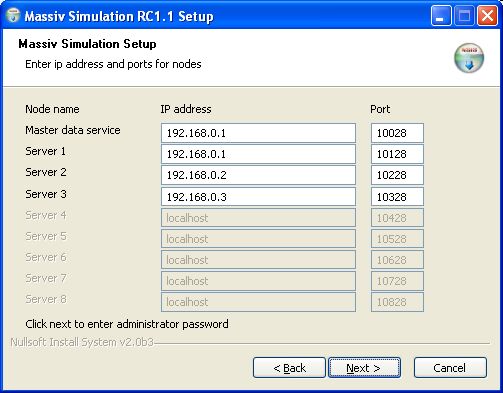503x393 pixels.
Task: Click the Master data service port field 10028
Action: (x=397, y=133)
